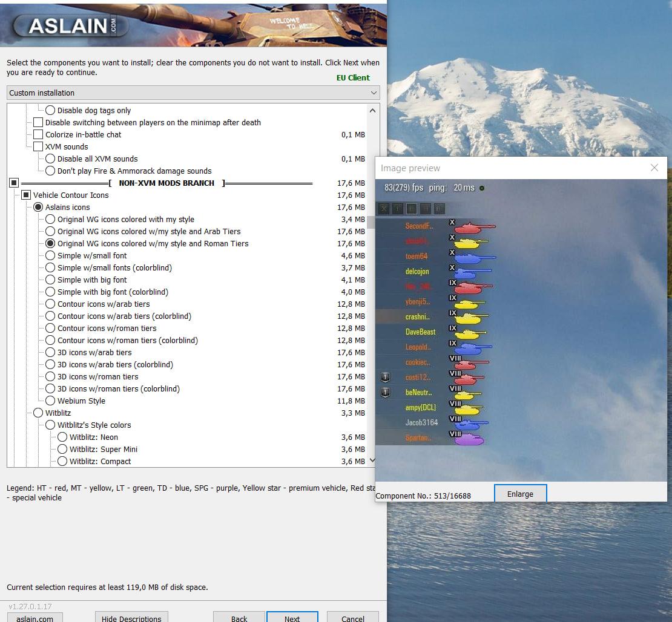Click the yellow tank icon beside beNeutr..
The image size is (672, 622).
[x=468, y=394]
